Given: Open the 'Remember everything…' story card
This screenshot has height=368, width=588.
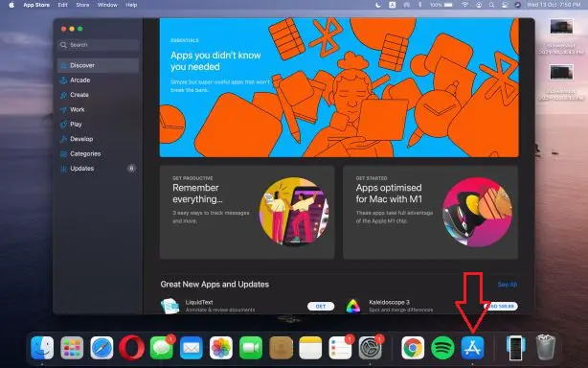Looking at the screenshot, I should [247, 213].
